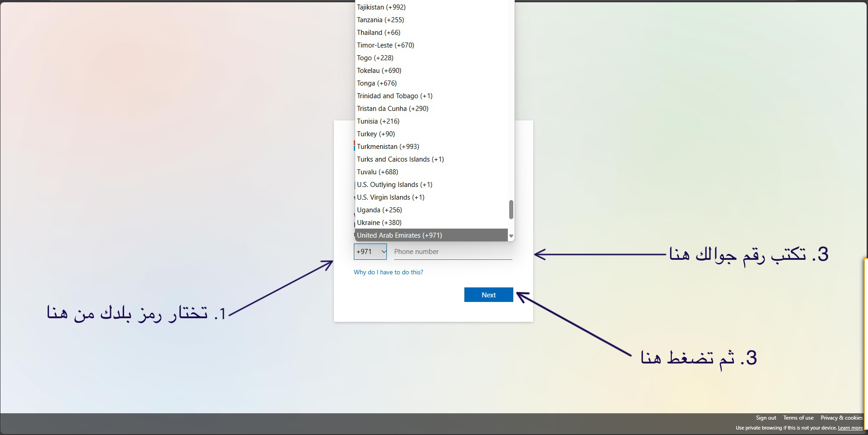
Task: Select Uganda (+256) option
Action: (x=379, y=210)
